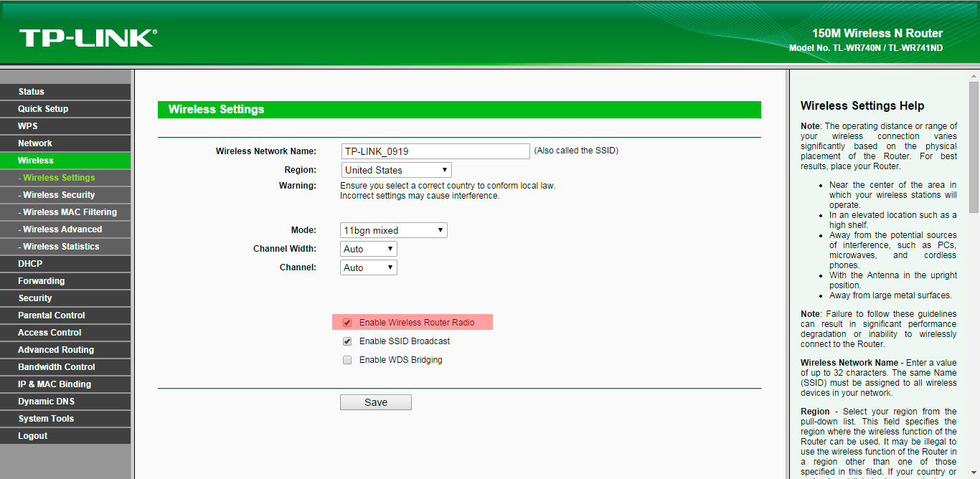Image resolution: width=980 pixels, height=479 pixels.
Task: Click the 'Channel Width:' label
Action: (x=285, y=249)
